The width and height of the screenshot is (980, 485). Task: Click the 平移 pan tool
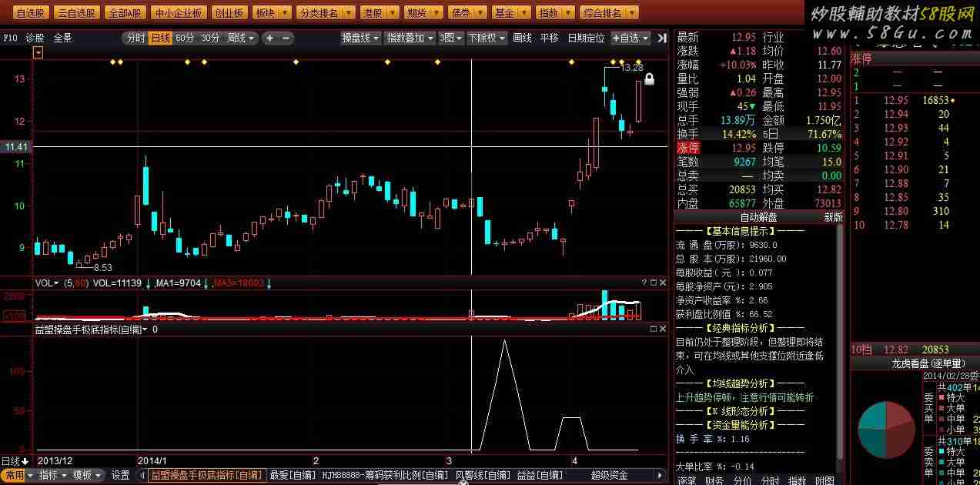[549, 38]
